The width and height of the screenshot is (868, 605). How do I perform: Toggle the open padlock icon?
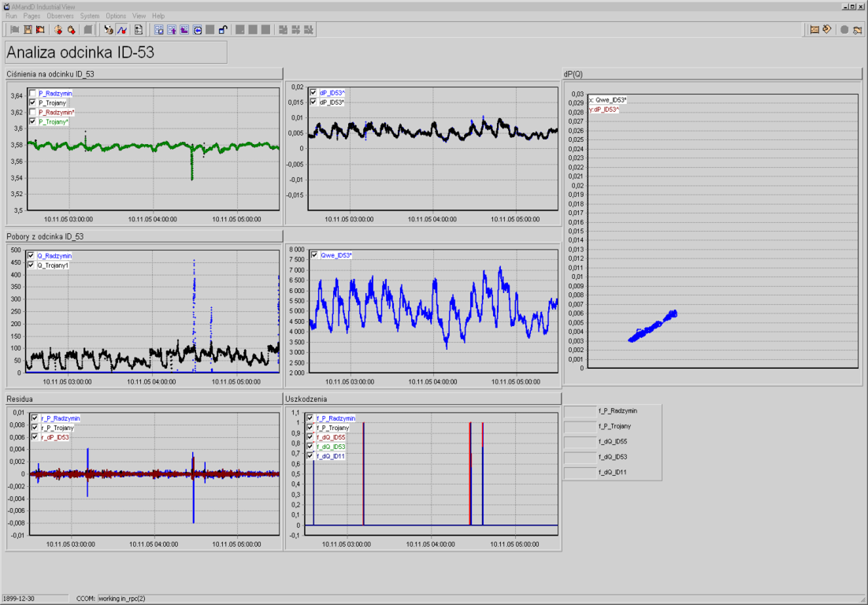(x=223, y=30)
